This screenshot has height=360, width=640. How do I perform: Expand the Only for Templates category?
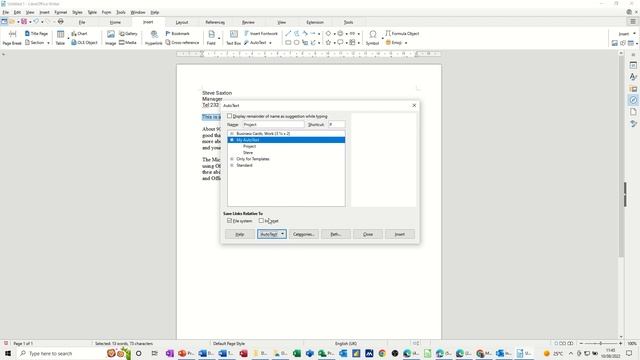[x=232, y=159]
